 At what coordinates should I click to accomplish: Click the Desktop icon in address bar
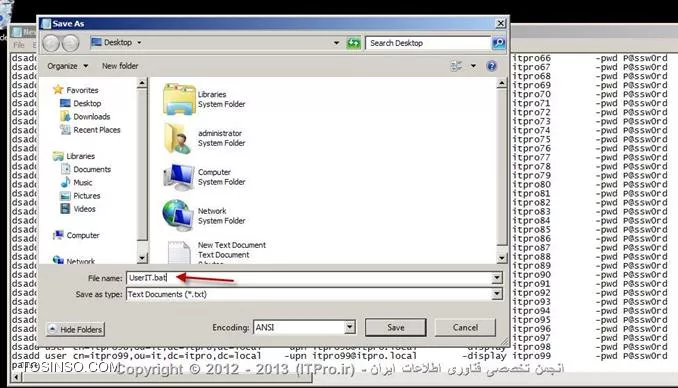[96, 42]
